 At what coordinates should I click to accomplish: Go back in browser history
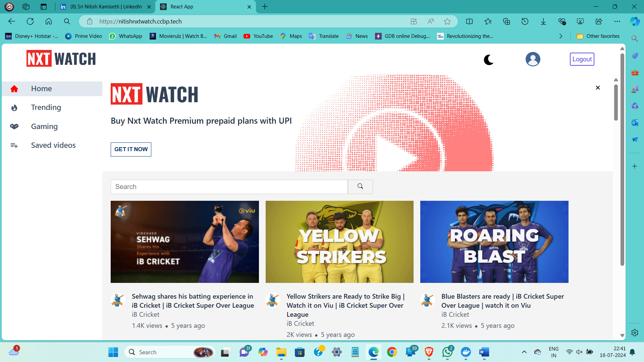click(x=12, y=21)
